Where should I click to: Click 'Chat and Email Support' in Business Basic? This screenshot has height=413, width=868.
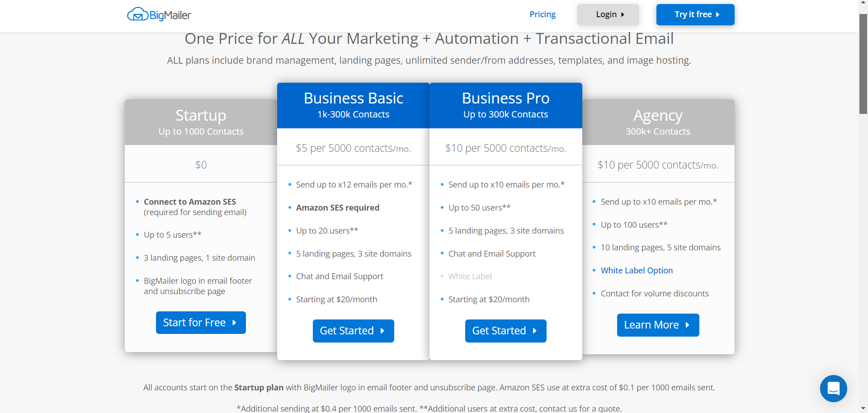tap(340, 276)
